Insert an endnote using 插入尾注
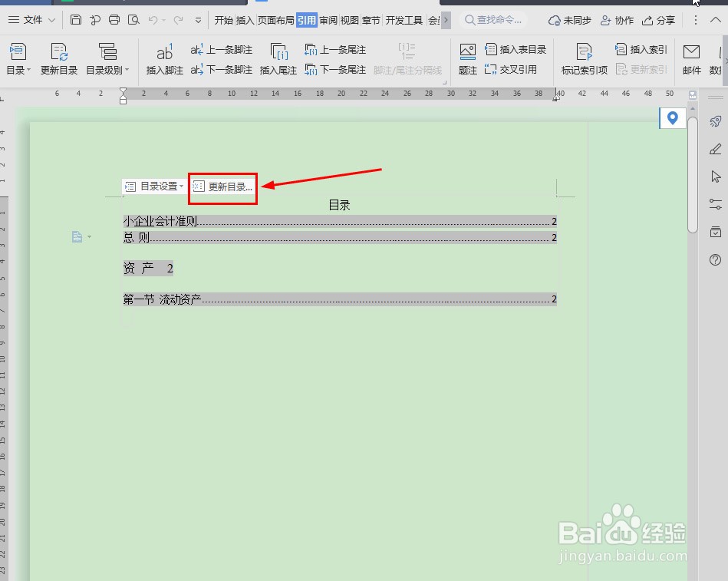 [x=278, y=69]
